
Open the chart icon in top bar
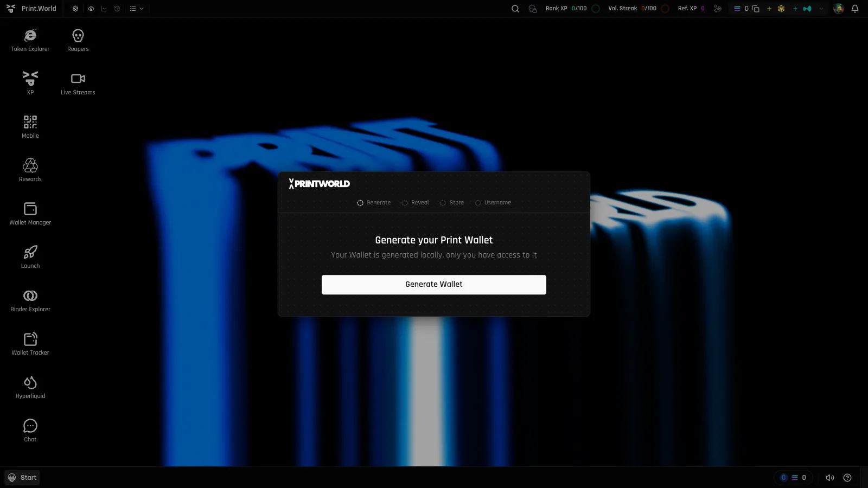[x=104, y=9]
